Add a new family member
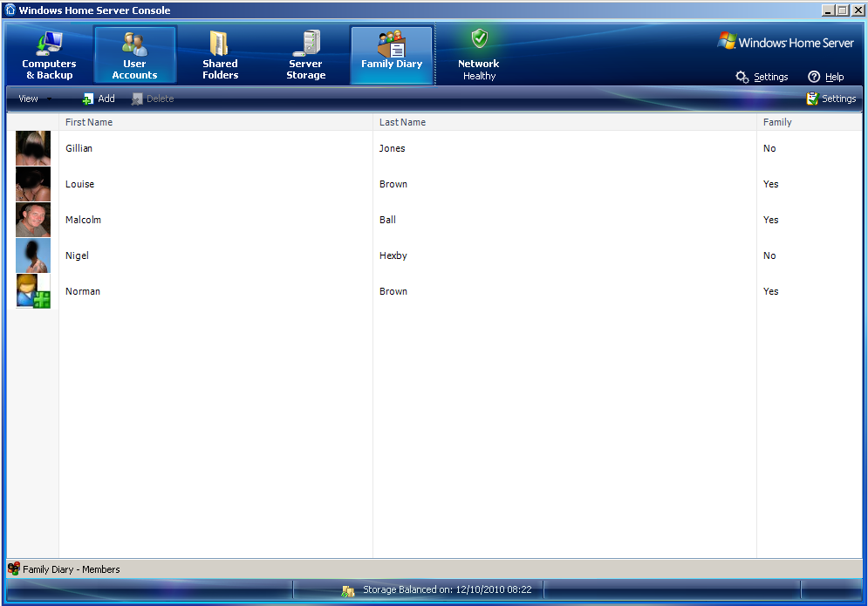This screenshot has width=868, height=606. (x=99, y=99)
